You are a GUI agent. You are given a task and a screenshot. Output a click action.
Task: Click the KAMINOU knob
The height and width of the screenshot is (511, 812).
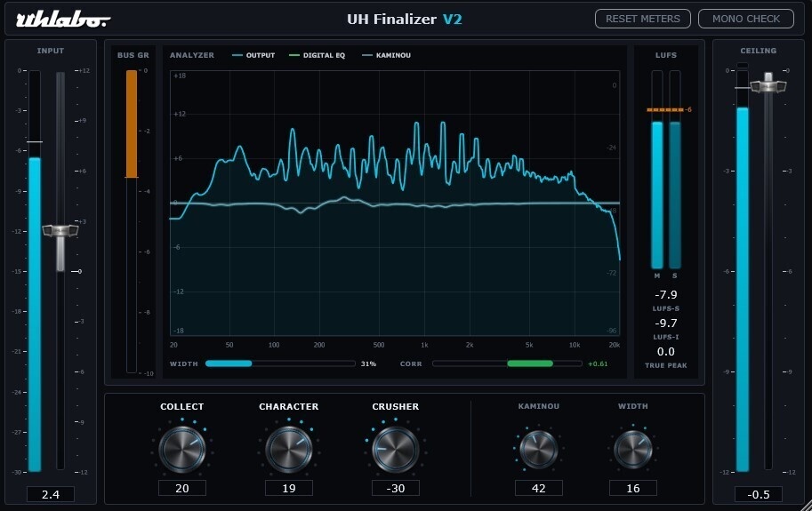click(x=539, y=449)
